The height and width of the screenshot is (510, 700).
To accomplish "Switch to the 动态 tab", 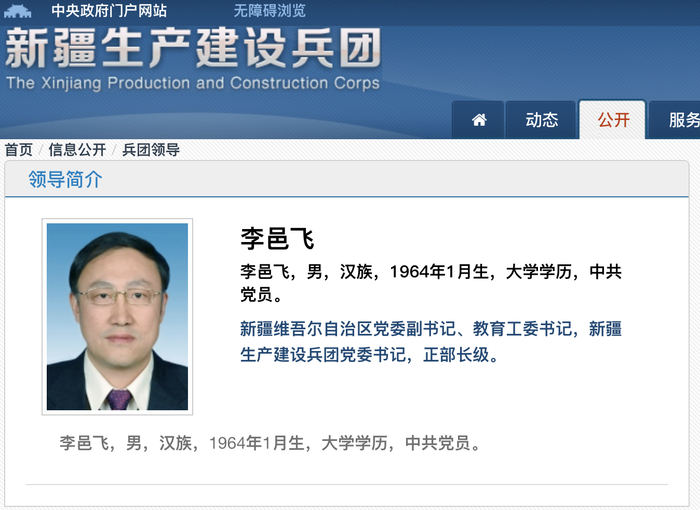I will pos(541,120).
